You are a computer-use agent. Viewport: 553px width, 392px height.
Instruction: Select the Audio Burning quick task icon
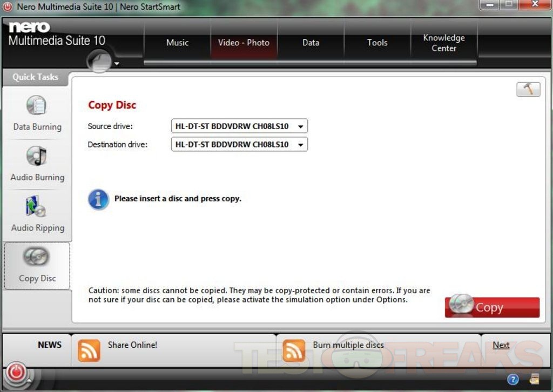[x=37, y=156]
